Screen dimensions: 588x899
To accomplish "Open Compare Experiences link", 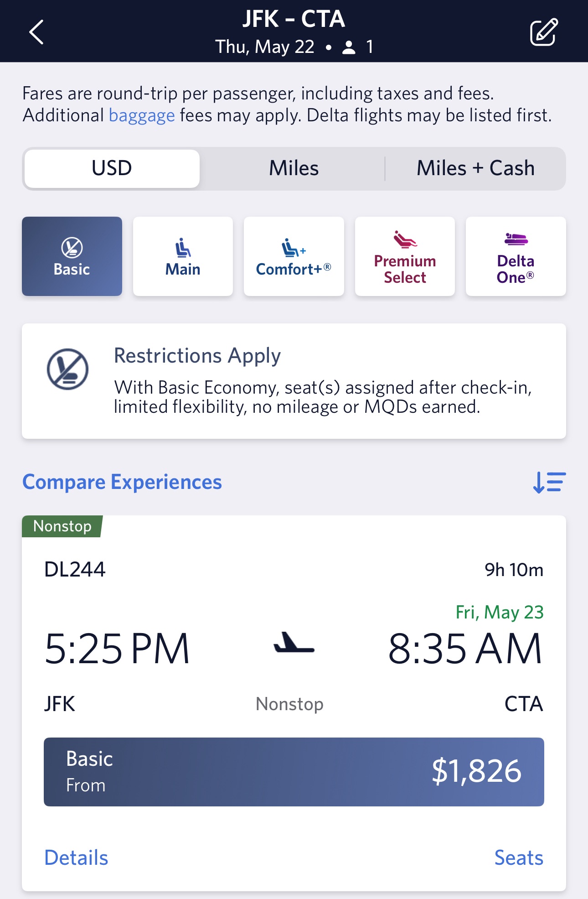I will point(122,482).
